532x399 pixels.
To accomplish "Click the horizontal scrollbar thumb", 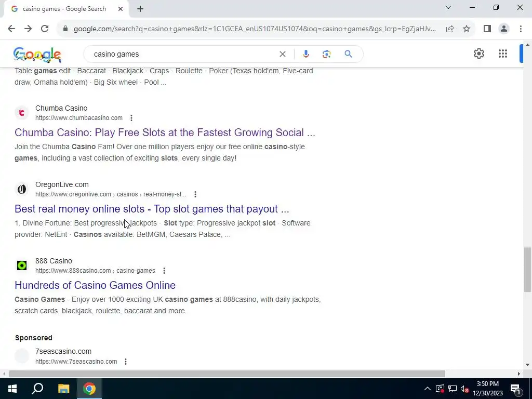I will click(227, 374).
